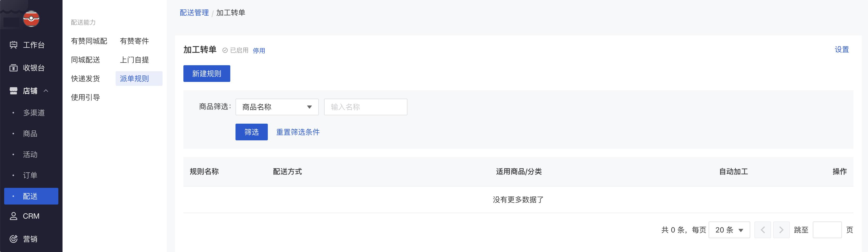Click the 新建规则 button
The image size is (868, 252).
pyautogui.click(x=207, y=74)
